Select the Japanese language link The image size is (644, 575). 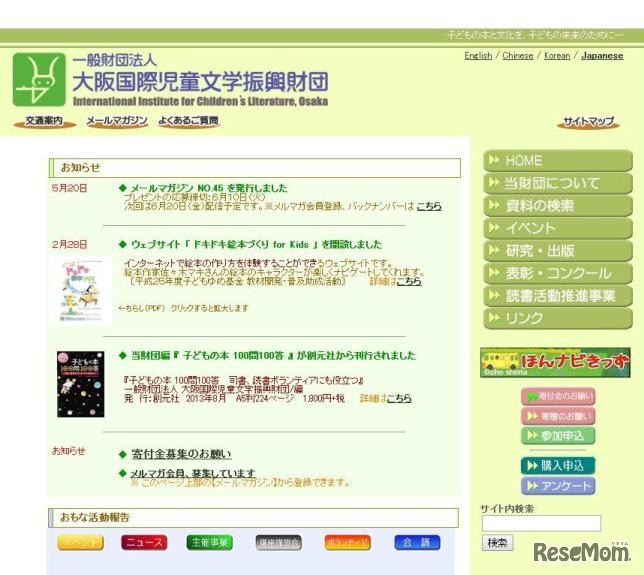(602, 55)
